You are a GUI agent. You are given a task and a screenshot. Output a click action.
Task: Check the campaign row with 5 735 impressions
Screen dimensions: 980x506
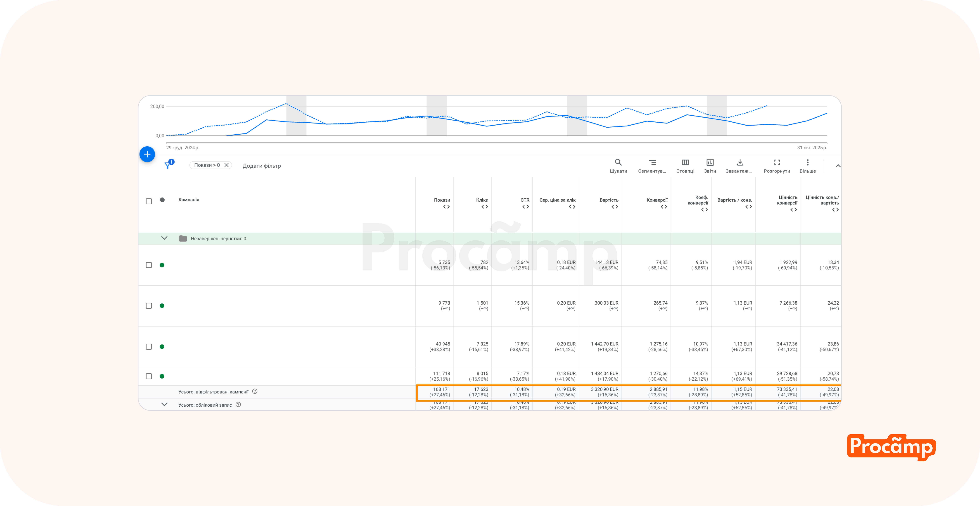(x=149, y=265)
